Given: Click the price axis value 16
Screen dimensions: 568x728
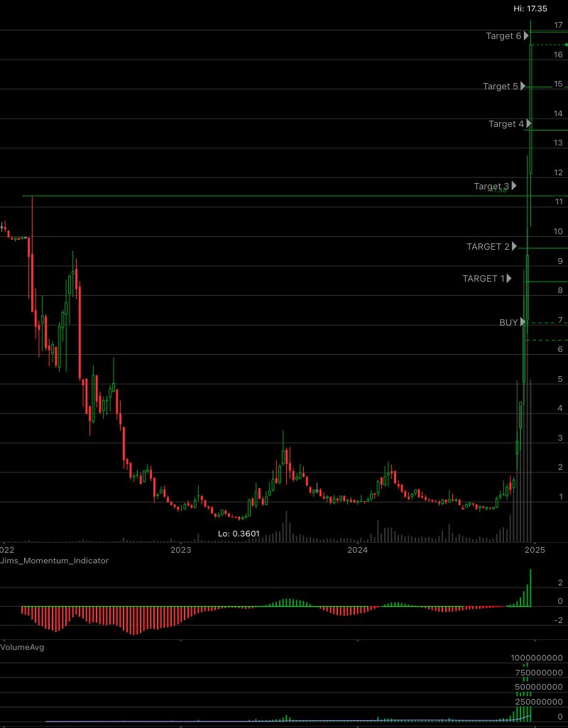Looking at the screenshot, I should pos(558,55).
